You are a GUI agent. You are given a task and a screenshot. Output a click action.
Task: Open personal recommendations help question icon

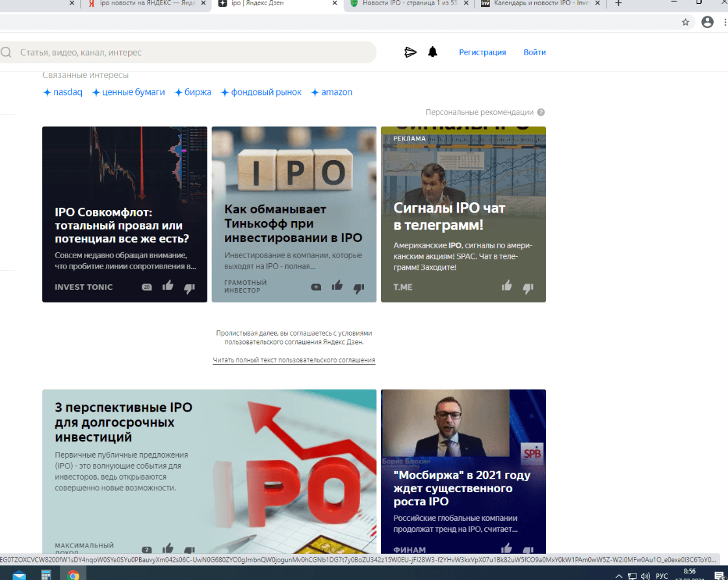pyautogui.click(x=541, y=112)
